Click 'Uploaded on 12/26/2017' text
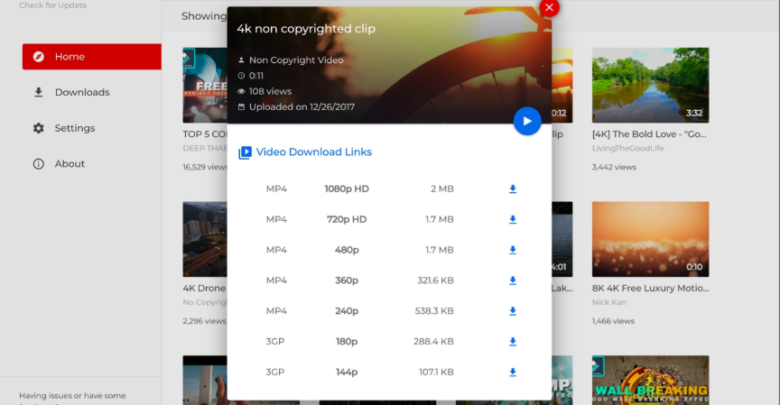 point(302,107)
